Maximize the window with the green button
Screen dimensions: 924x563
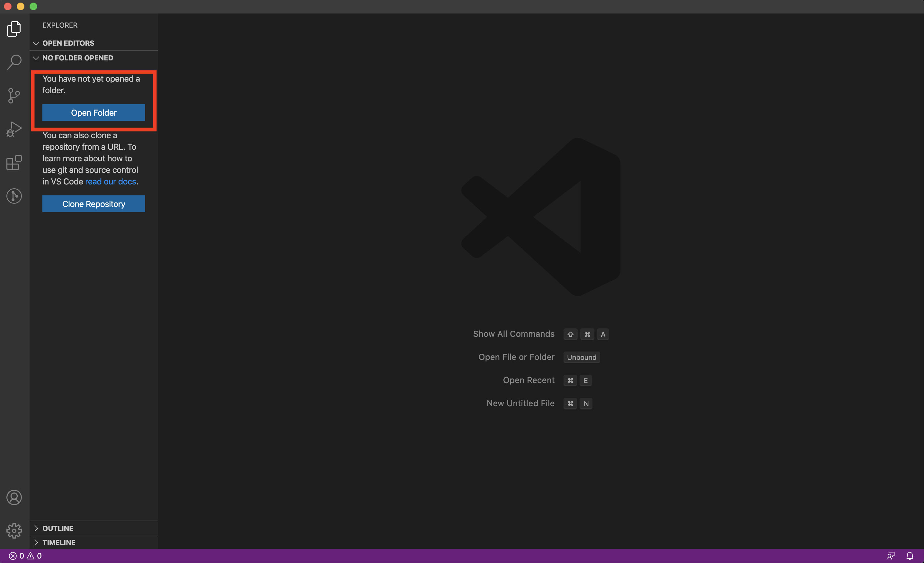tap(33, 6)
